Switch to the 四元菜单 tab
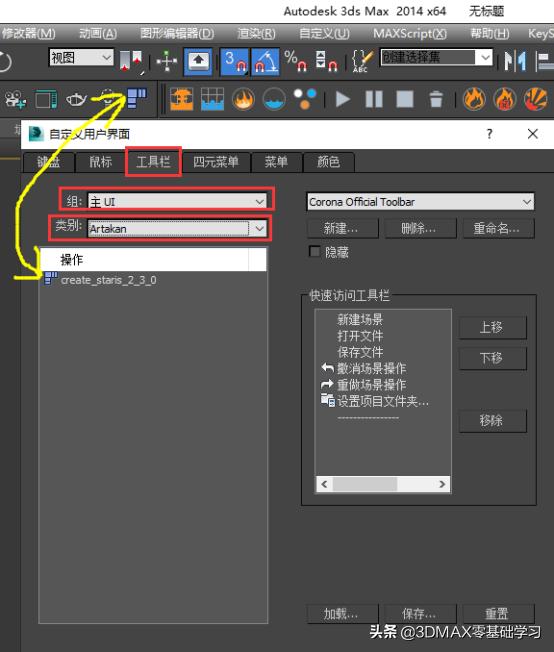The width and height of the screenshot is (554, 652). tap(216, 162)
